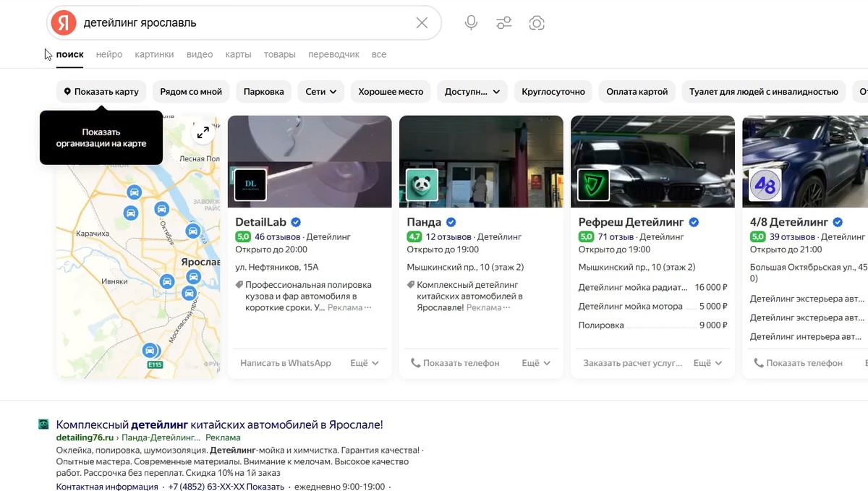The width and height of the screenshot is (868, 491).
Task: Search by image with camera icon
Action: click(537, 22)
